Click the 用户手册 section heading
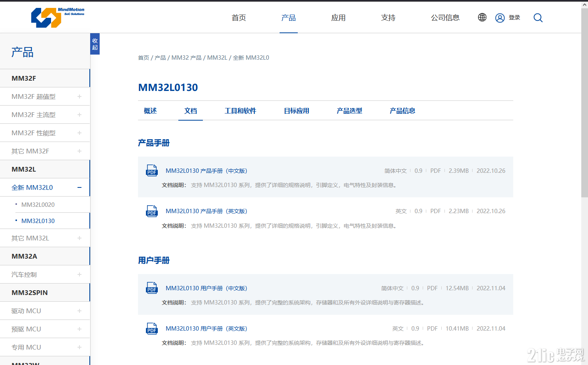The image size is (588, 365). [154, 260]
